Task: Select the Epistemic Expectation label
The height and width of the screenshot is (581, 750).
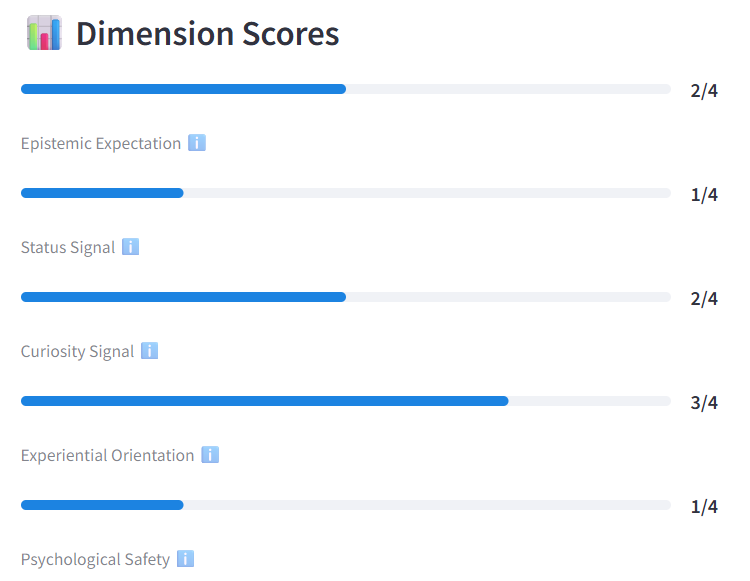Action: click(101, 143)
